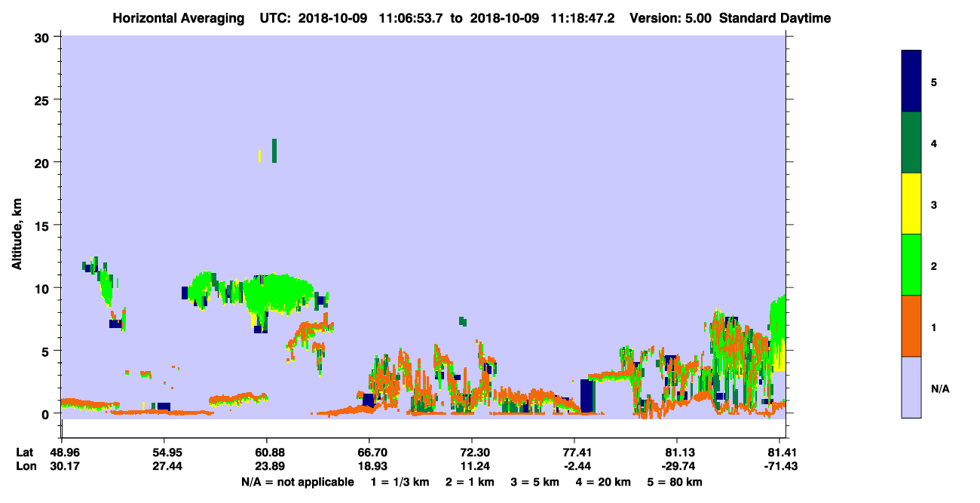Click the '5 = 80 km' legend text
The image size is (980, 503).
pyautogui.click(x=676, y=482)
